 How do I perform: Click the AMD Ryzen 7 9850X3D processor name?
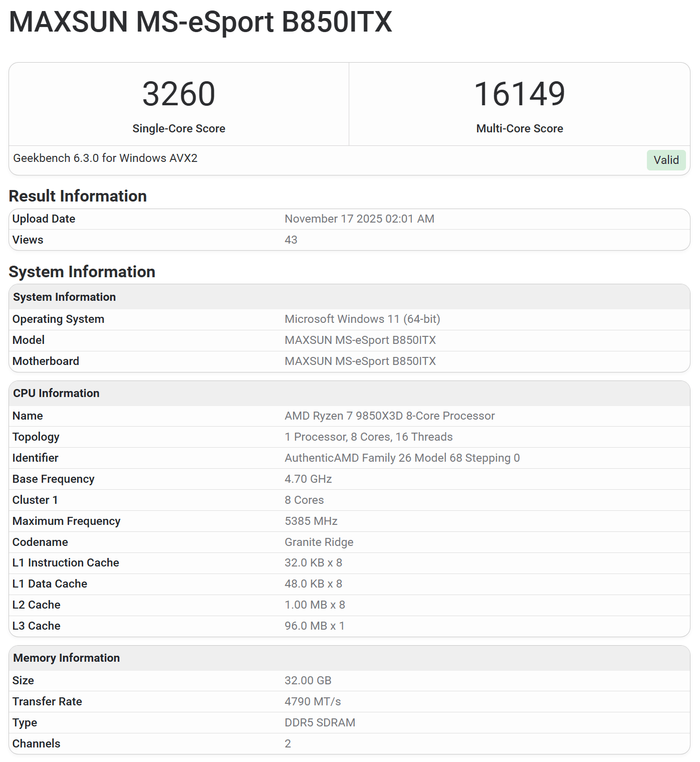[389, 416]
